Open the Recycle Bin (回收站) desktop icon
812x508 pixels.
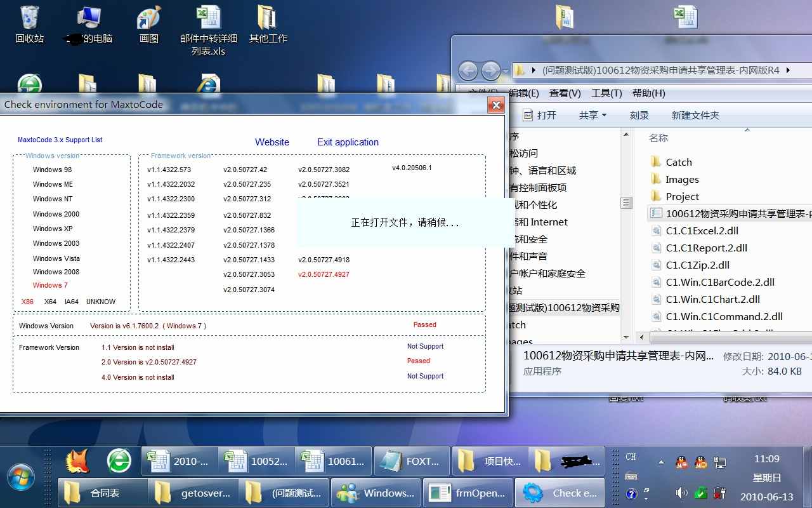[x=29, y=24]
